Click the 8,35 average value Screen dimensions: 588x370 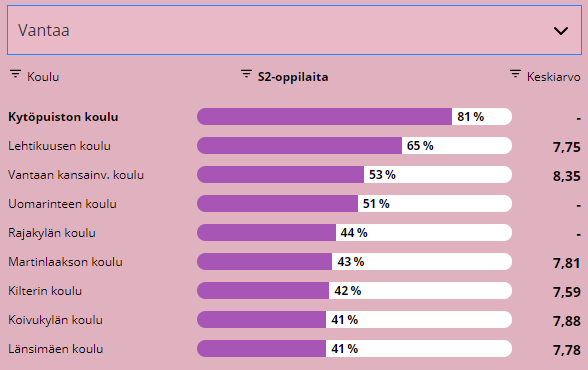point(567,176)
